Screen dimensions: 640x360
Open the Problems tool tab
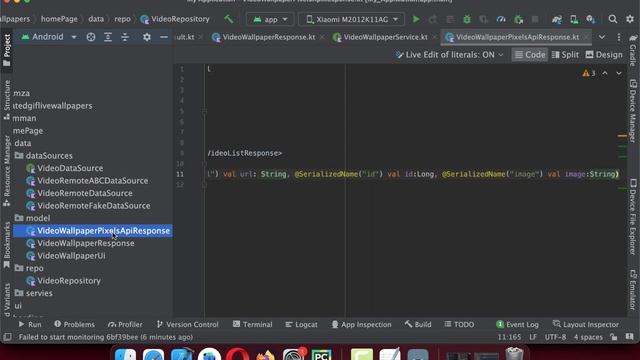point(74,324)
